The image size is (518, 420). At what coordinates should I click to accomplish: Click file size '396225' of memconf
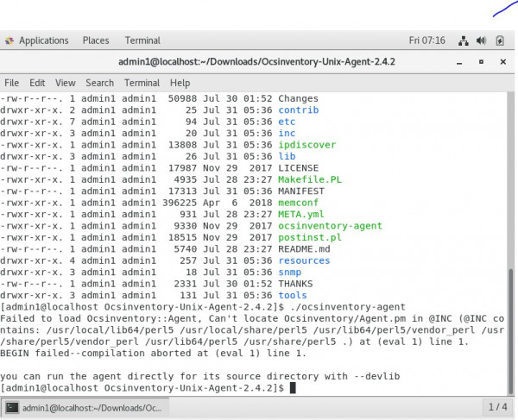pyautogui.click(x=180, y=203)
